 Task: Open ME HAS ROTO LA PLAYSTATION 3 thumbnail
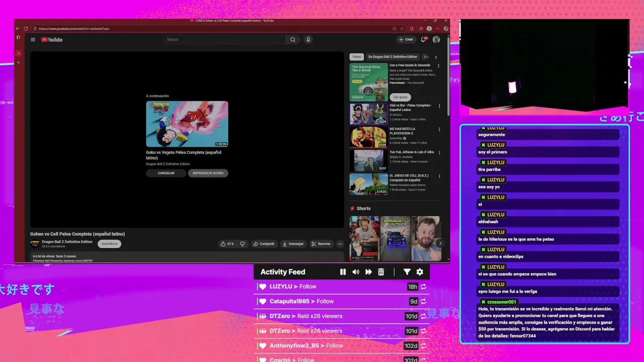pos(369,137)
